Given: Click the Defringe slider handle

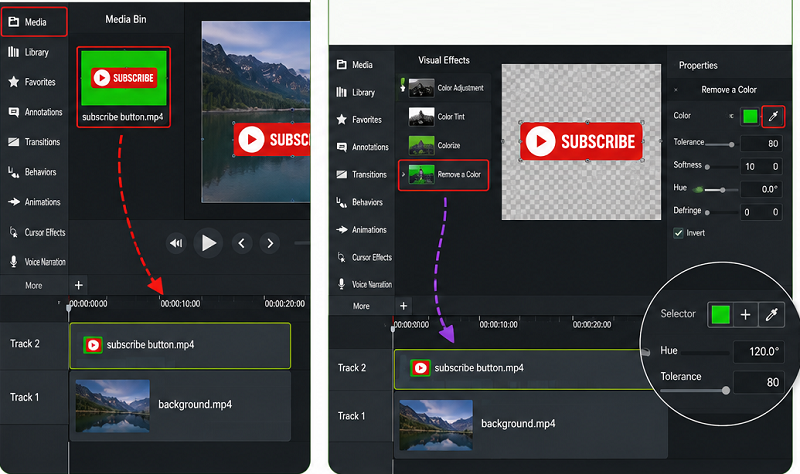Looking at the screenshot, I should [x=707, y=212].
